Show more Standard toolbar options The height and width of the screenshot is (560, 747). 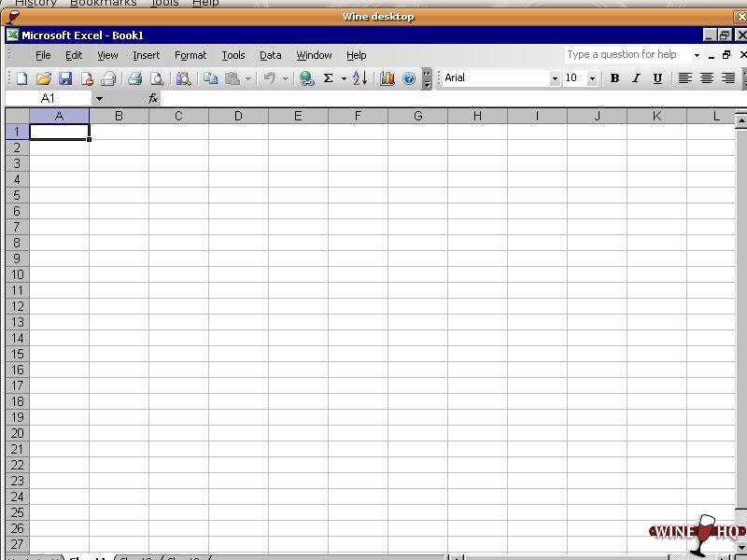[427, 78]
